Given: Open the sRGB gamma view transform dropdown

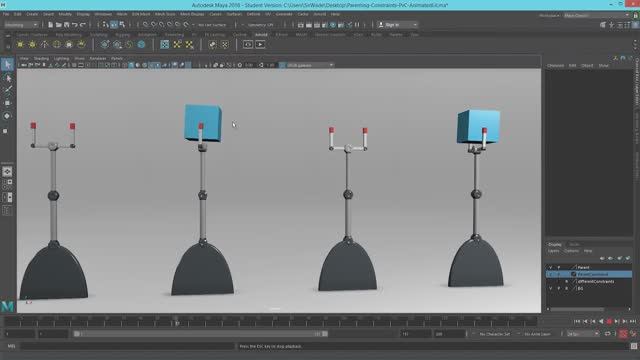Looking at the screenshot, I should [309, 65].
